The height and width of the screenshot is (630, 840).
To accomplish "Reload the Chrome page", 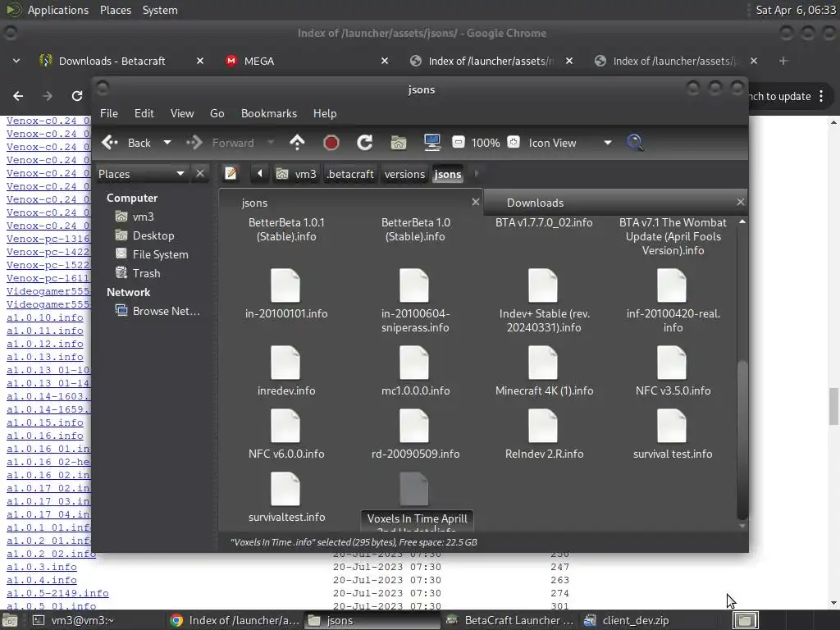I will click(77, 96).
